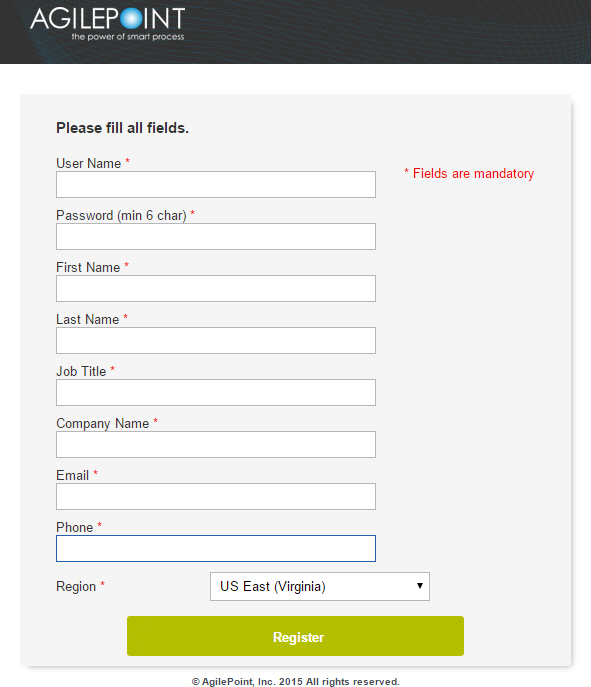Click the Last Name input box

(216, 340)
